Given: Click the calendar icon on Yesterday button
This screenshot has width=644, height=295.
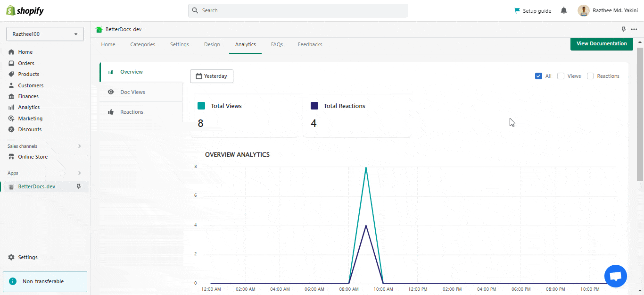Looking at the screenshot, I should (199, 76).
